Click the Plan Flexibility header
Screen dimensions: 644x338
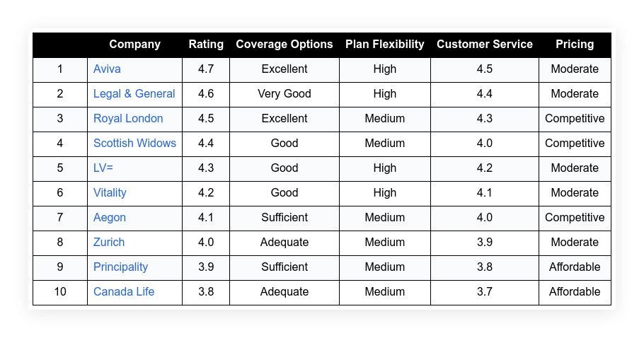385,45
